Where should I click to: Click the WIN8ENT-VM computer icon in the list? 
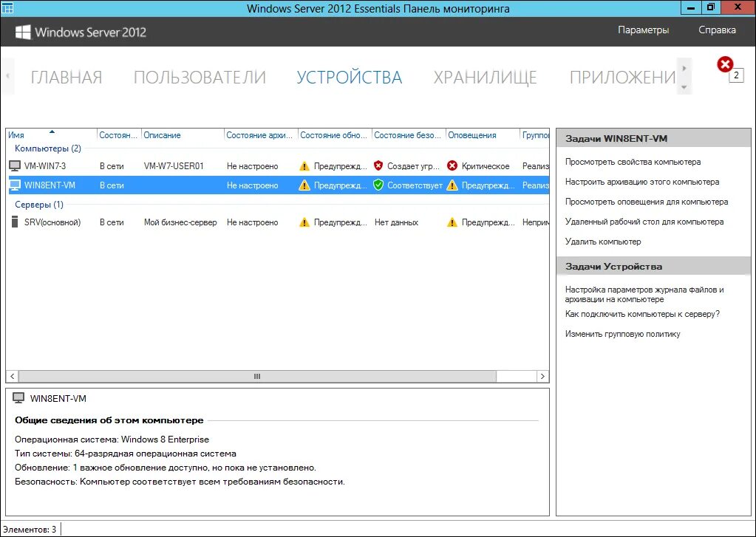tap(15, 185)
